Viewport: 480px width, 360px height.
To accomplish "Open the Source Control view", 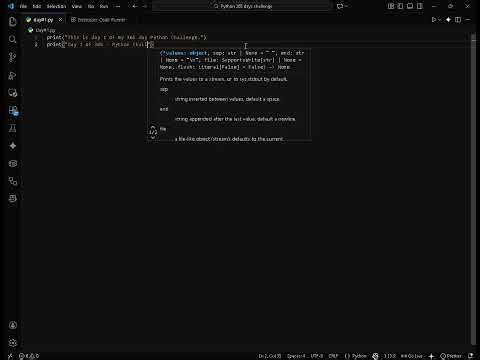I will (x=13, y=57).
